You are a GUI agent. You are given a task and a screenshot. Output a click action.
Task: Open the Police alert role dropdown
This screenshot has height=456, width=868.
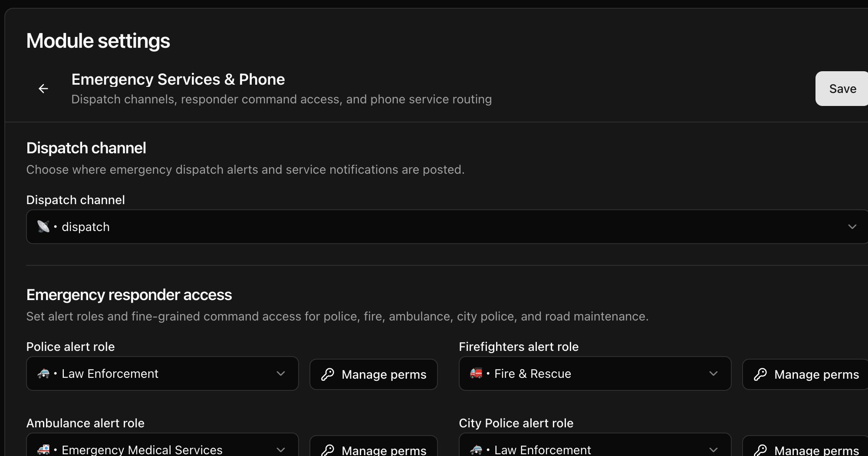[162, 373]
